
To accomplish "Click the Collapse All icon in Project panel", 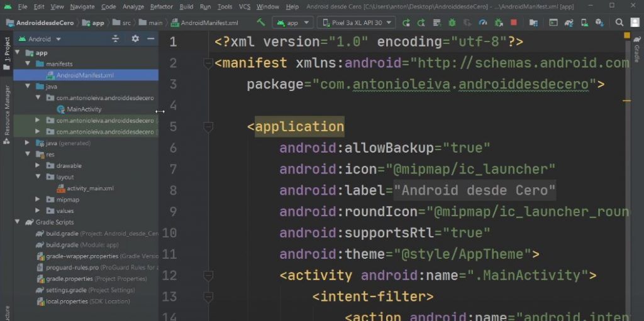I will pos(116,38).
